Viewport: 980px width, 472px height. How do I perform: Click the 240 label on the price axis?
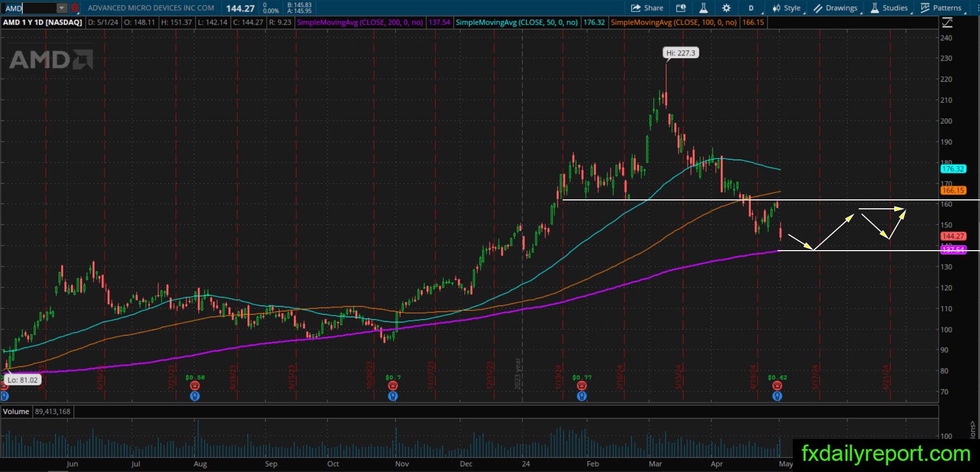click(946, 38)
